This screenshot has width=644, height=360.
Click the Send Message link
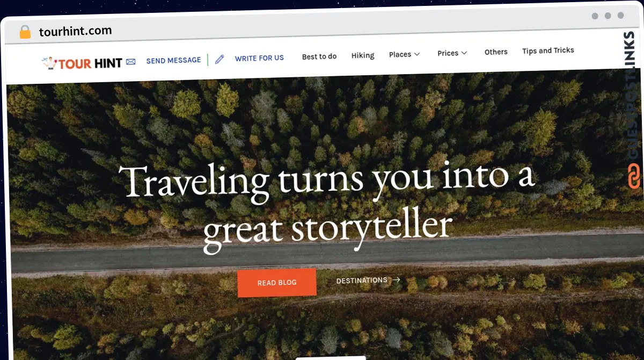tap(173, 61)
